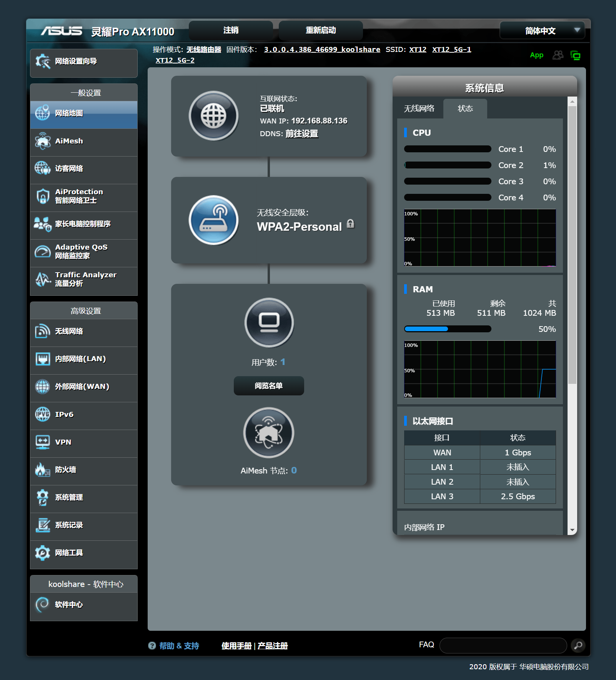Click scrollbar up arrow in system info
The height and width of the screenshot is (680, 616).
572,102
